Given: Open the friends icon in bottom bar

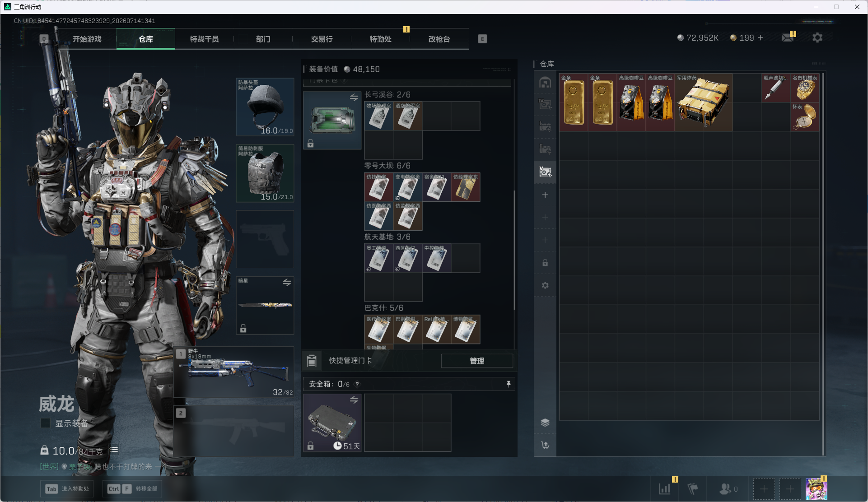Looking at the screenshot, I should pyautogui.click(x=725, y=488).
